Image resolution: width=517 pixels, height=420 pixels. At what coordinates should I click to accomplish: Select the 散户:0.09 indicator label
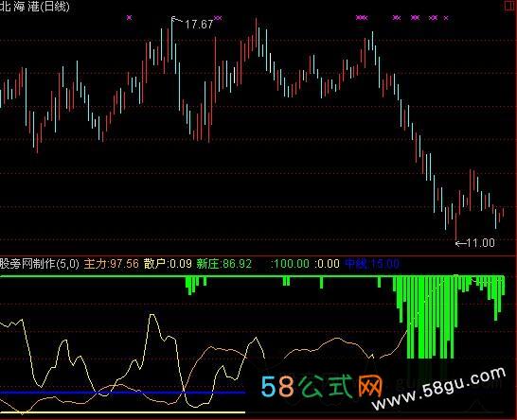click(168, 264)
